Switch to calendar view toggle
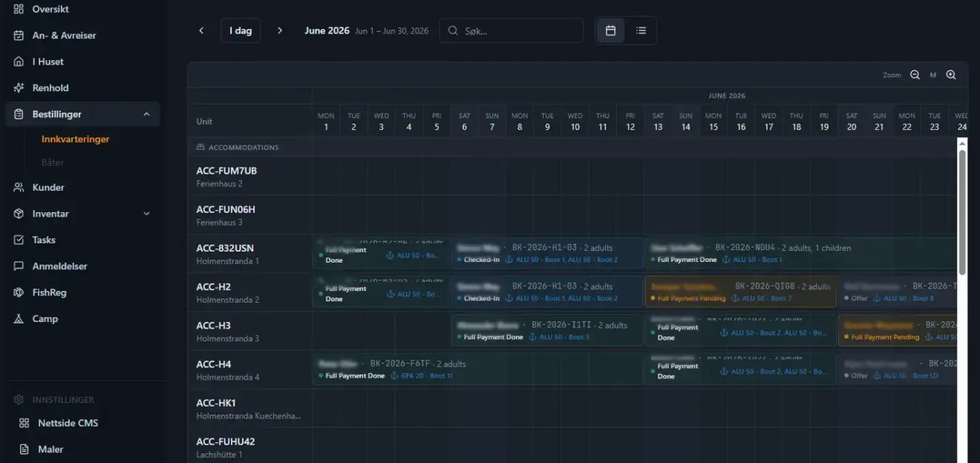This screenshot has height=463, width=980. click(x=611, y=30)
